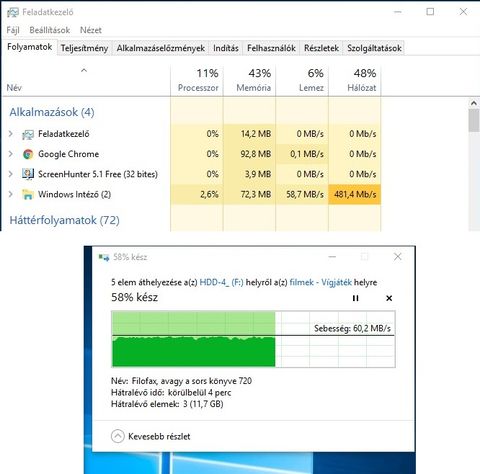Viewport: 480px width, 474px height.
Task: Click the Hátralévő idő remaining time line
Action: pos(171,393)
